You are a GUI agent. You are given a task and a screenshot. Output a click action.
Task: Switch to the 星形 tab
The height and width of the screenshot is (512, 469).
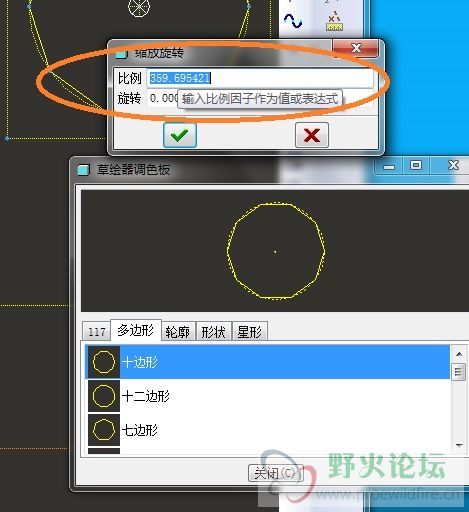tap(250, 331)
